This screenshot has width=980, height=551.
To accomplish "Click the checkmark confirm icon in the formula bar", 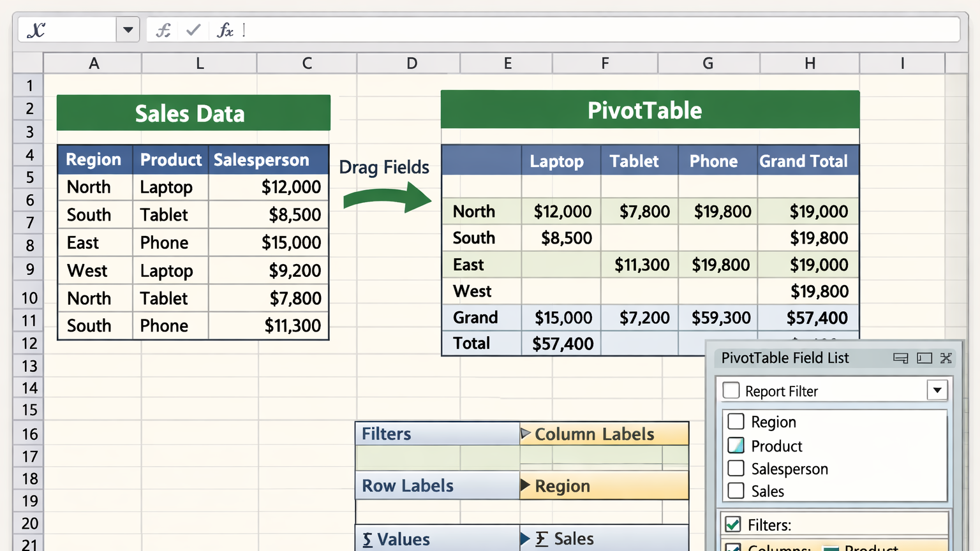I will (x=193, y=29).
